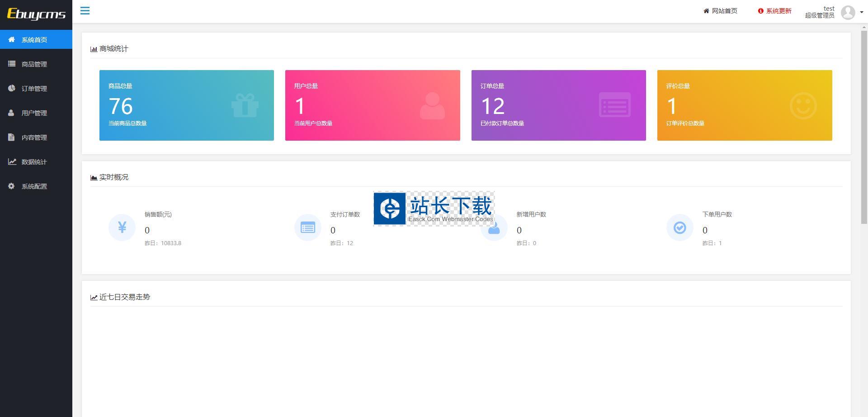Viewport: 868px width, 417px height.
Task: Click the 系统更新 link
Action: click(x=775, y=11)
